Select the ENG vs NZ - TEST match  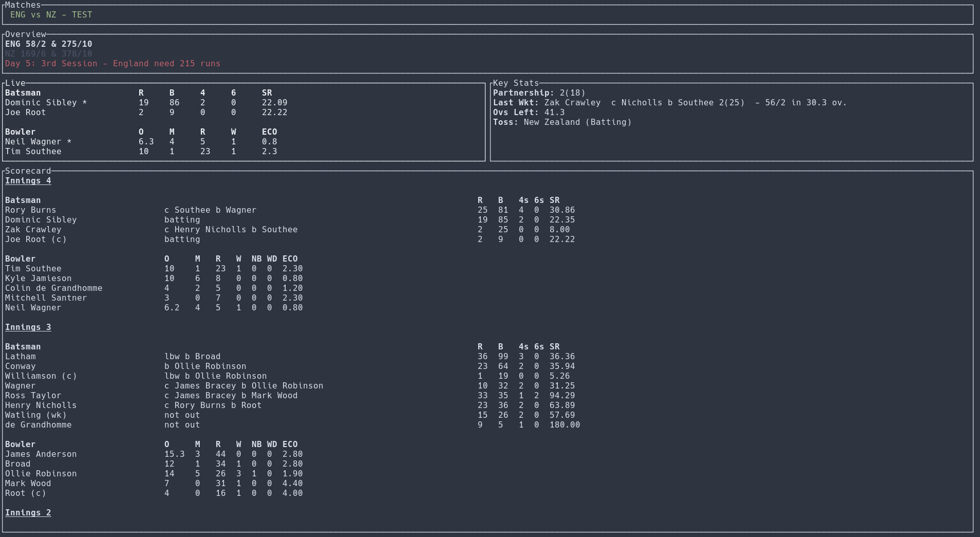pyautogui.click(x=51, y=15)
